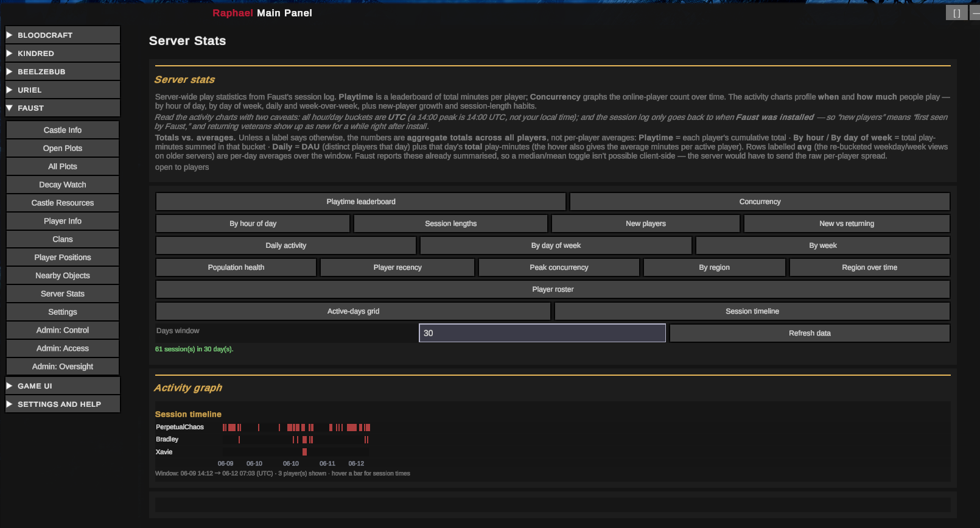Open Player Info page
Viewport: 980px width, 528px height.
(63, 221)
